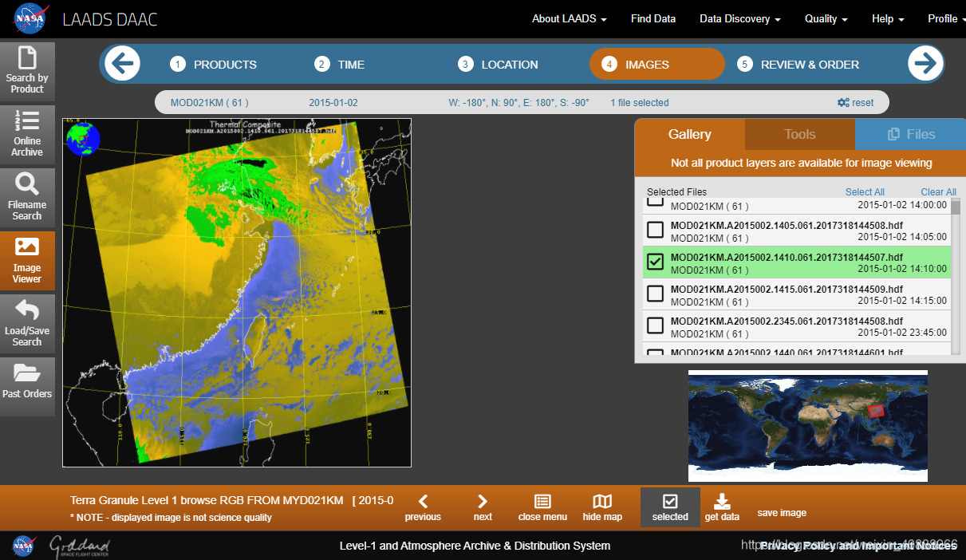Click 2015-01-02 date summary

point(333,102)
